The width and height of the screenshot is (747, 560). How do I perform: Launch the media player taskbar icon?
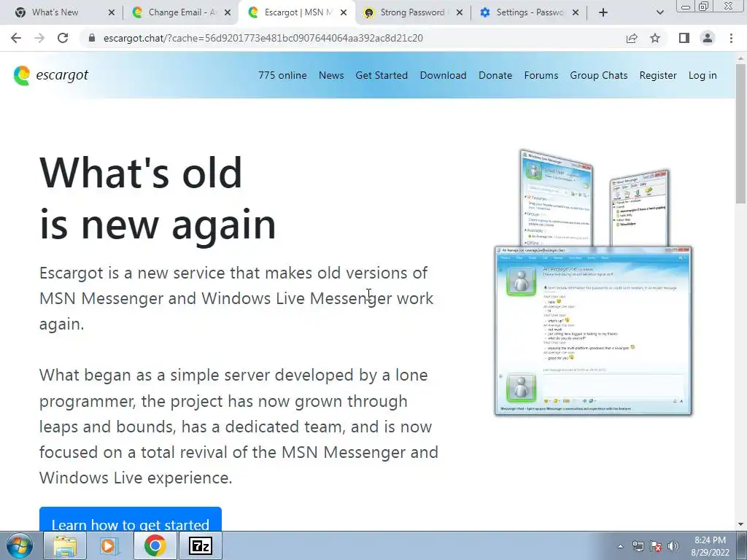pos(109,545)
